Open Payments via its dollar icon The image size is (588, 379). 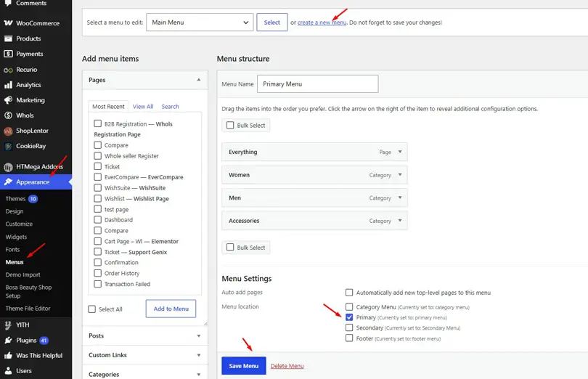point(8,54)
